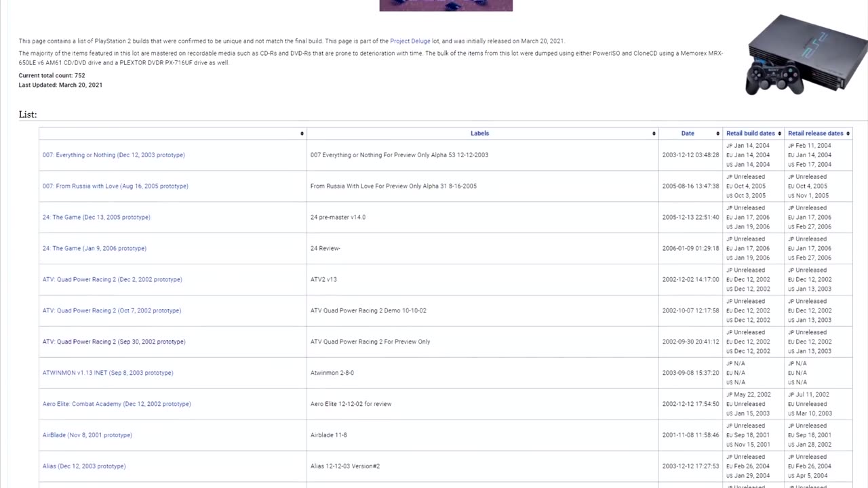Select date '2005-12-13 22:51:40'
Image resolution: width=868 pixels, height=488 pixels.
point(690,218)
